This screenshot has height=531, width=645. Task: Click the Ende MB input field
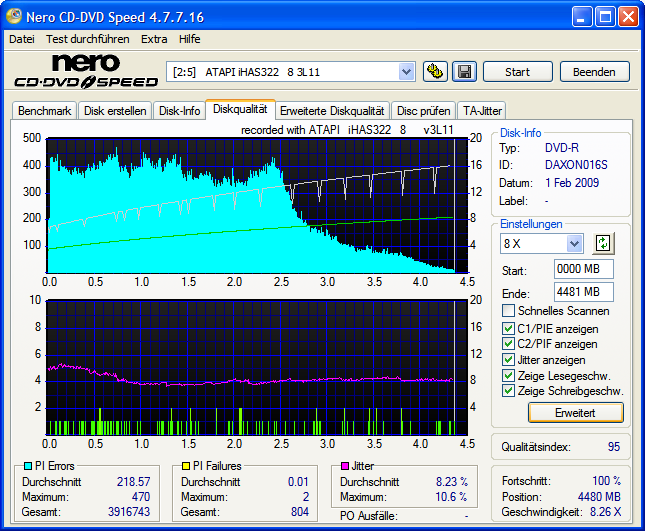pyautogui.click(x=583, y=292)
